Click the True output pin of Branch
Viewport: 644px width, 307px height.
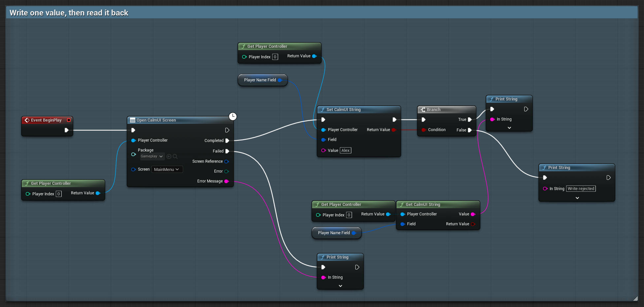pos(470,120)
